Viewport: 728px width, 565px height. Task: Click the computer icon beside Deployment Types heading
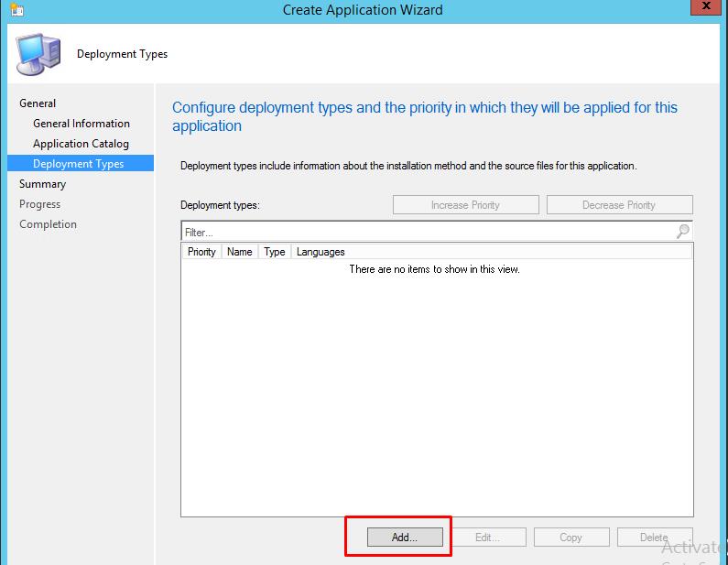(38, 54)
